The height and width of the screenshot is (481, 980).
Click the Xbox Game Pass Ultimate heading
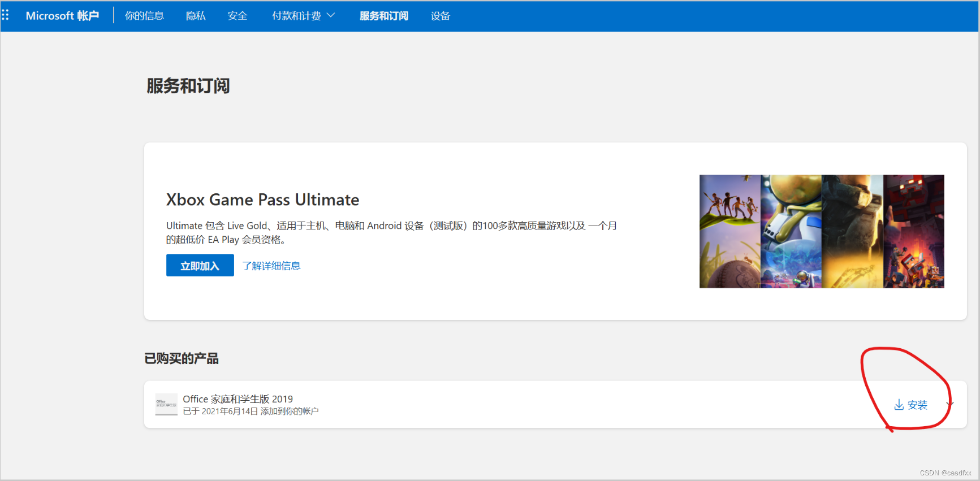[262, 200]
